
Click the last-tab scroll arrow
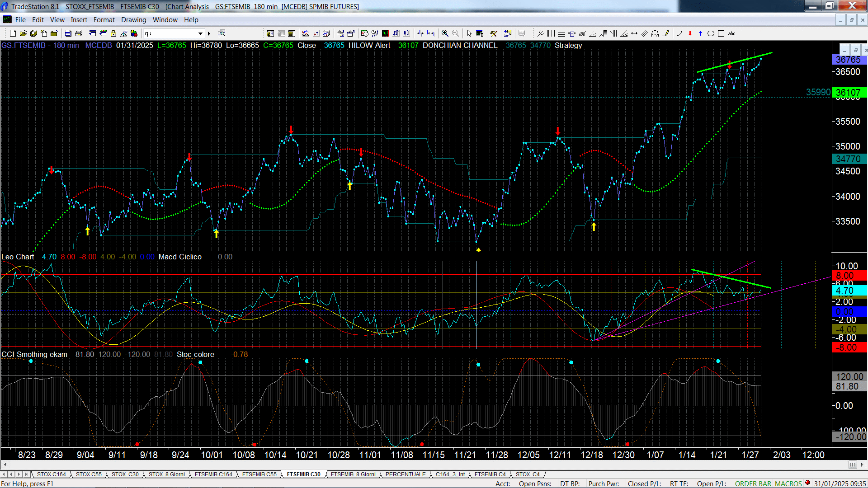click(26, 474)
